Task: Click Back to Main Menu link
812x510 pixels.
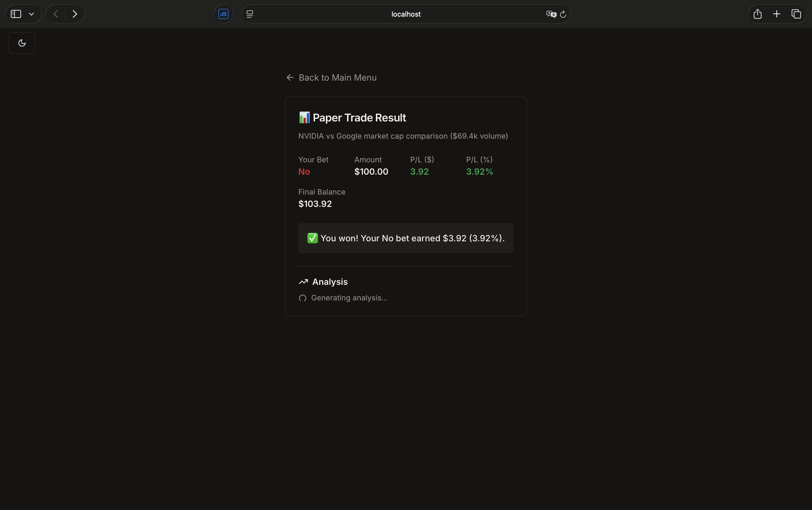Action: coord(338,78)
